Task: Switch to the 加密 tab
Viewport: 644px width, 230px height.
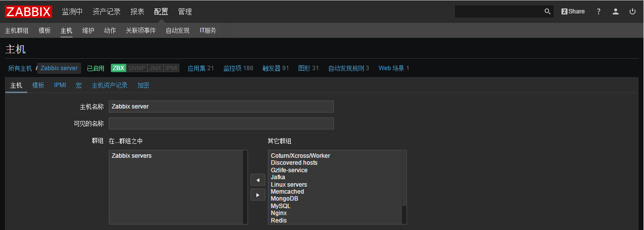Action: pos(144,85)
